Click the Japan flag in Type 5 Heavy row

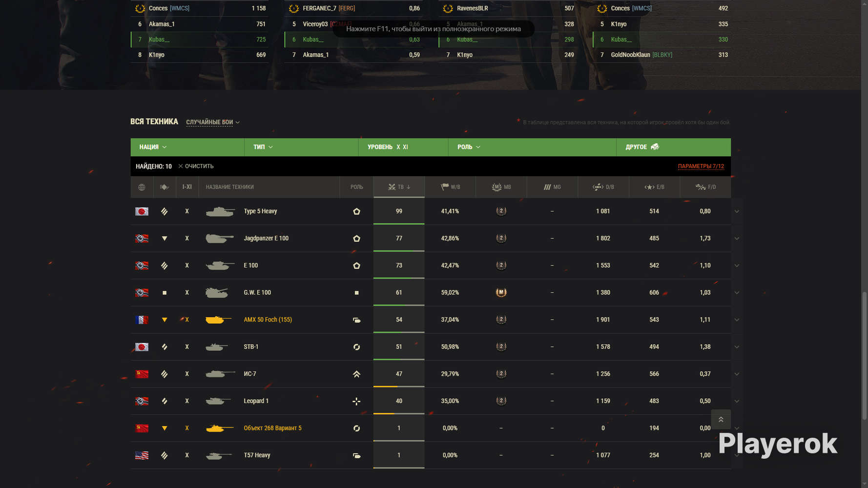point(142,211)
